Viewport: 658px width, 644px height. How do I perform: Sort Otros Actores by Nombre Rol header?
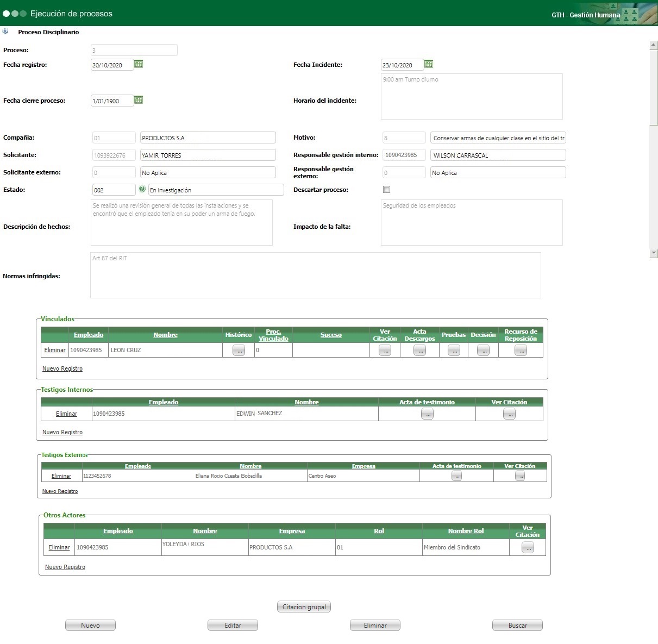click(x=466, y=531)
